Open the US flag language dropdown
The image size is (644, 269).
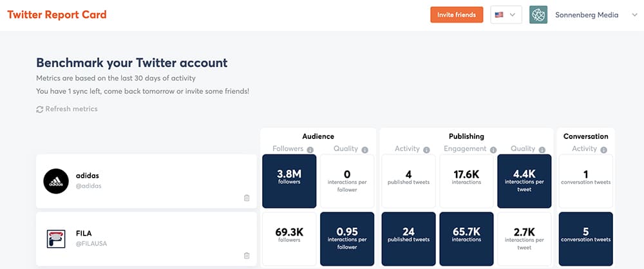506,15
